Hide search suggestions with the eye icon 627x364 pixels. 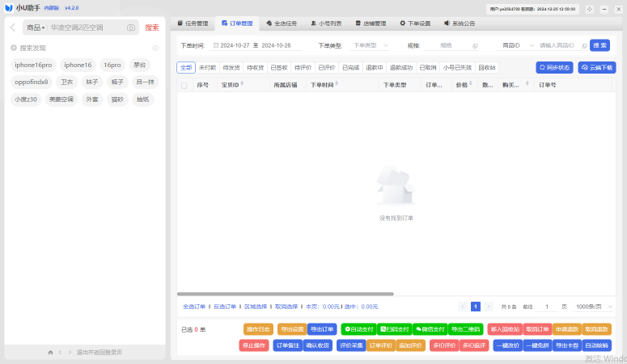(155, 48)
